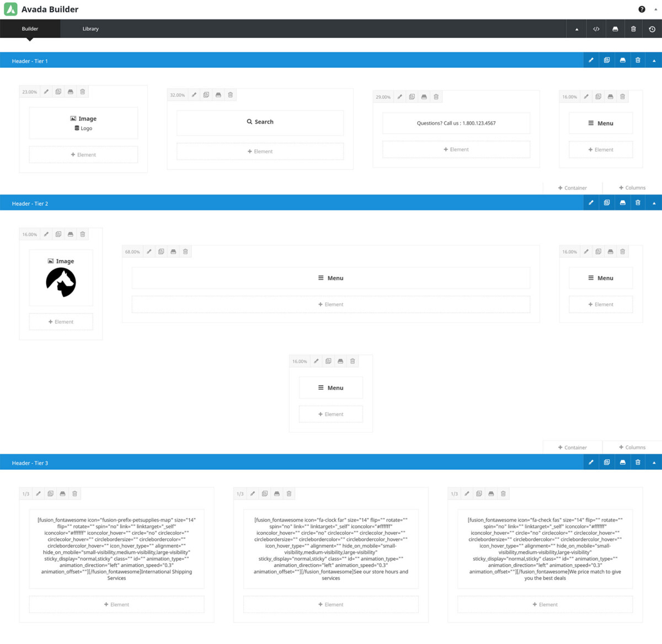Edit the 68.00% Menu column in Tier 2

149,251
